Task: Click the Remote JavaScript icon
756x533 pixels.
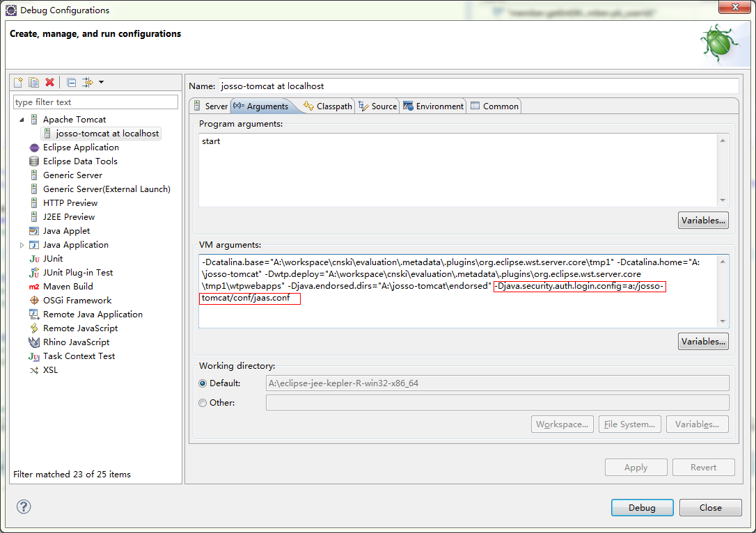Action: 34,328
